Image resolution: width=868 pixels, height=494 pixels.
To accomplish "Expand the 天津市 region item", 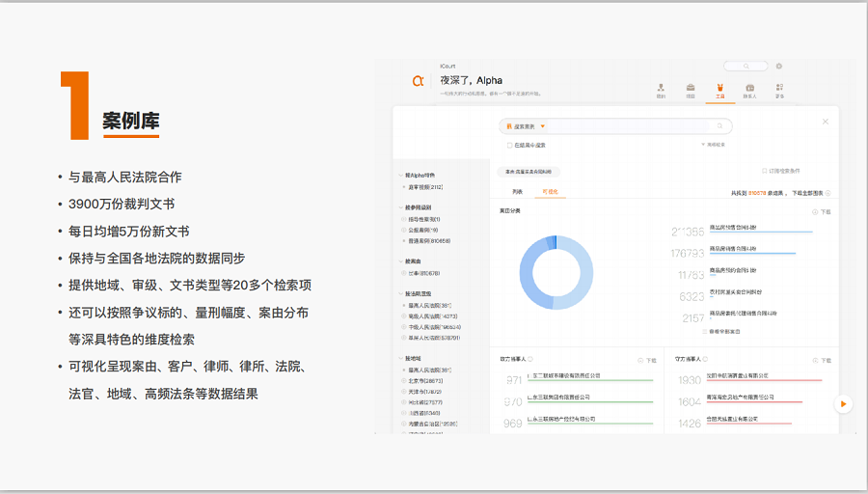I will [404, 392].
